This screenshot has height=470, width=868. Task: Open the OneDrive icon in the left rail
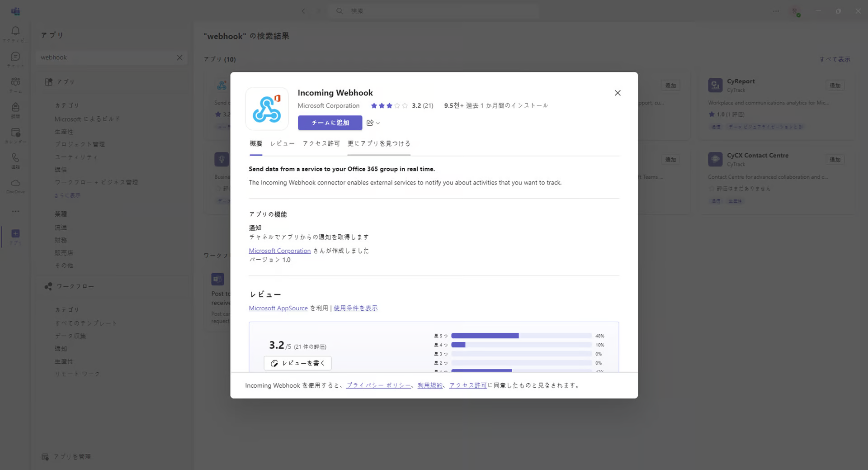click(15, 183)
